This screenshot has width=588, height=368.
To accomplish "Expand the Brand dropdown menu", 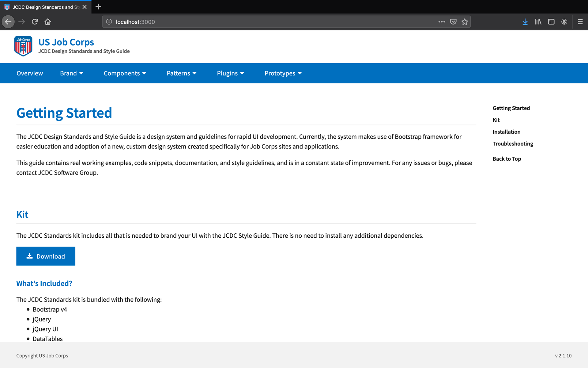I will [72, 73].
